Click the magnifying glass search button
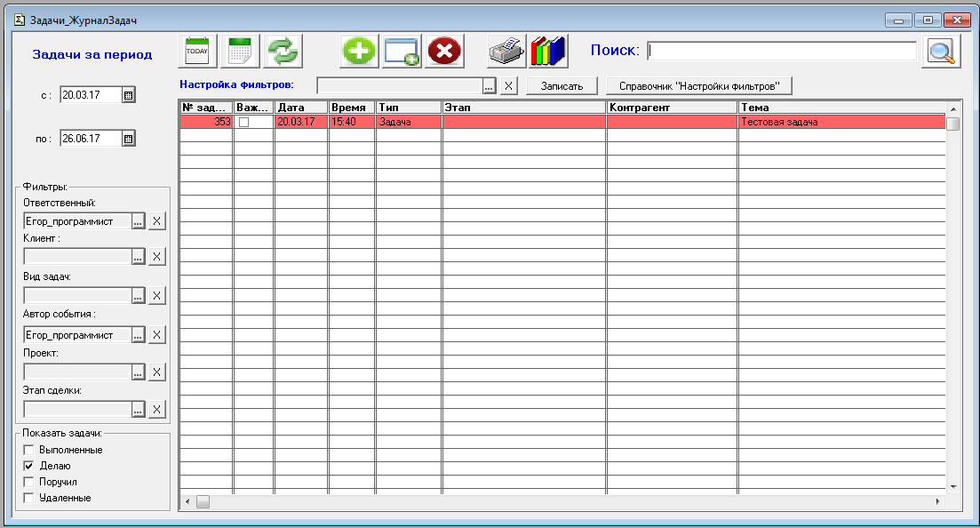This screenshot has height=528, width=980. 941,52
